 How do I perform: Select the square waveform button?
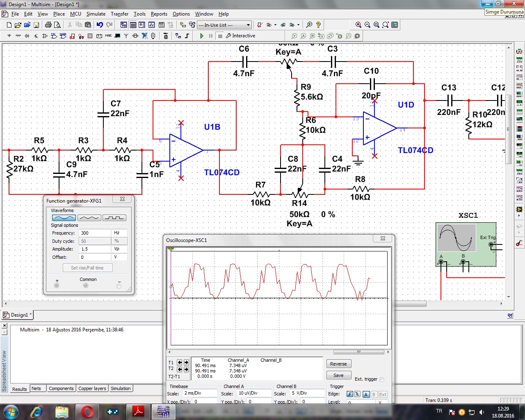pyautogui.click(x=114, y=218)
